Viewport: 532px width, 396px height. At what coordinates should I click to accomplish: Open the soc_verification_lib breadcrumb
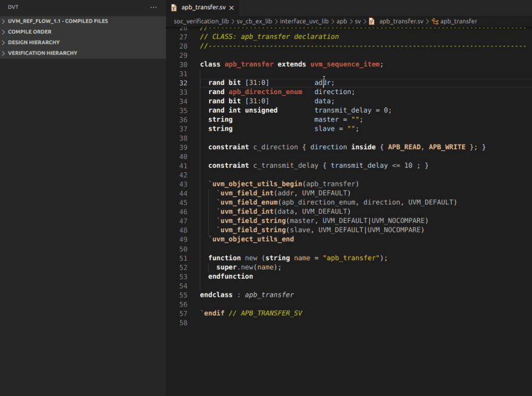pos(201,21)
